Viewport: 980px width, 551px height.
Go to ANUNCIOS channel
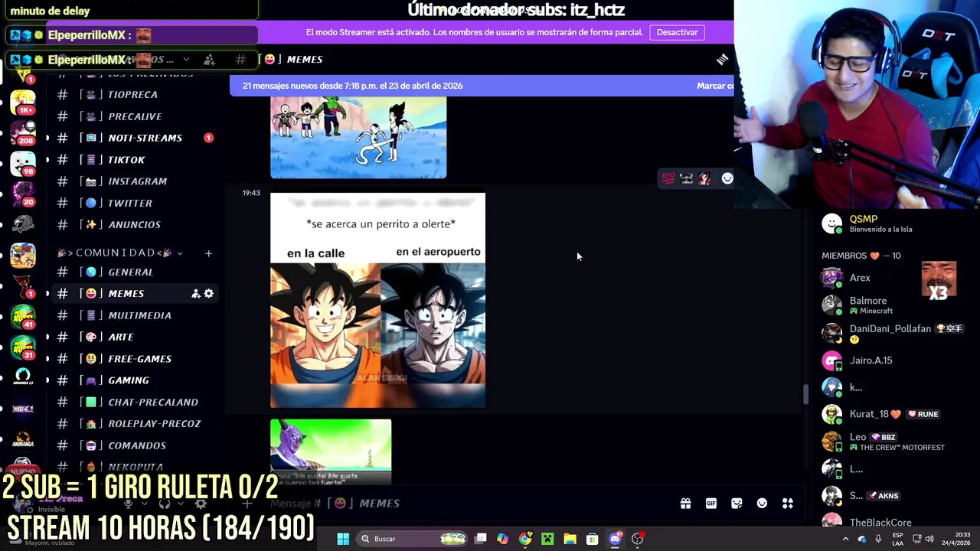(135, 224)
